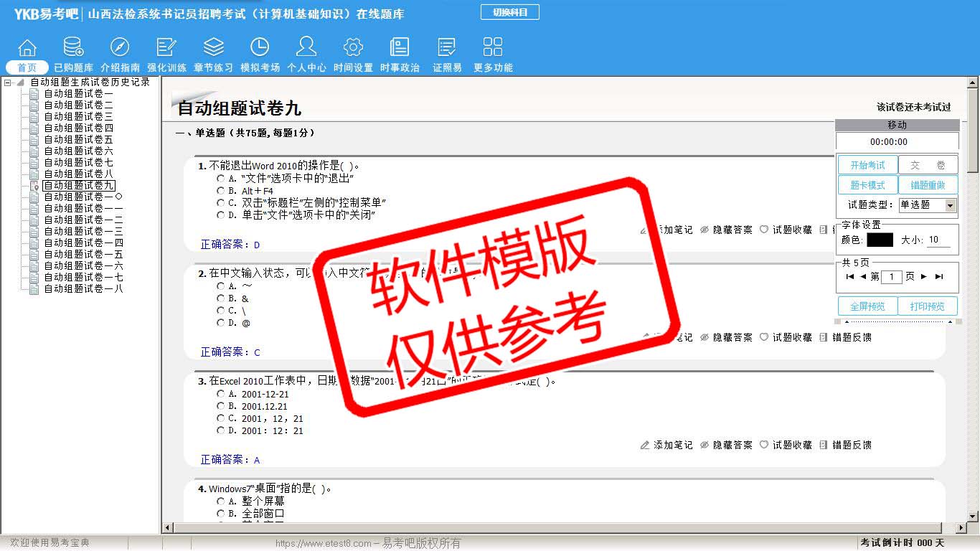This screenshot has height=551, width=980.
Task: Open 自动组题试卷一二 in the tree
Action: [83, 220]
